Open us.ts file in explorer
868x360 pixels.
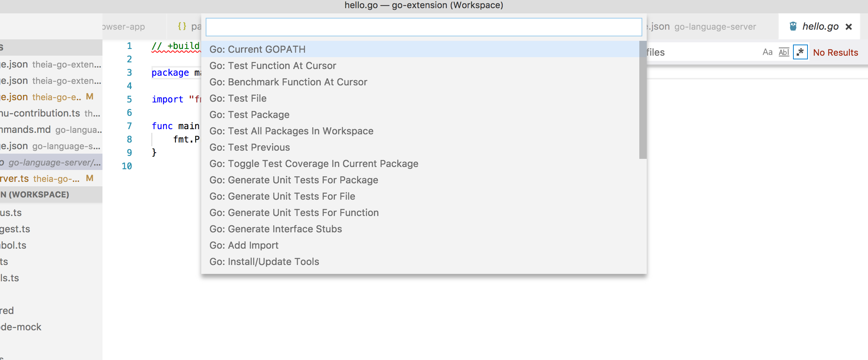point(51,213)
